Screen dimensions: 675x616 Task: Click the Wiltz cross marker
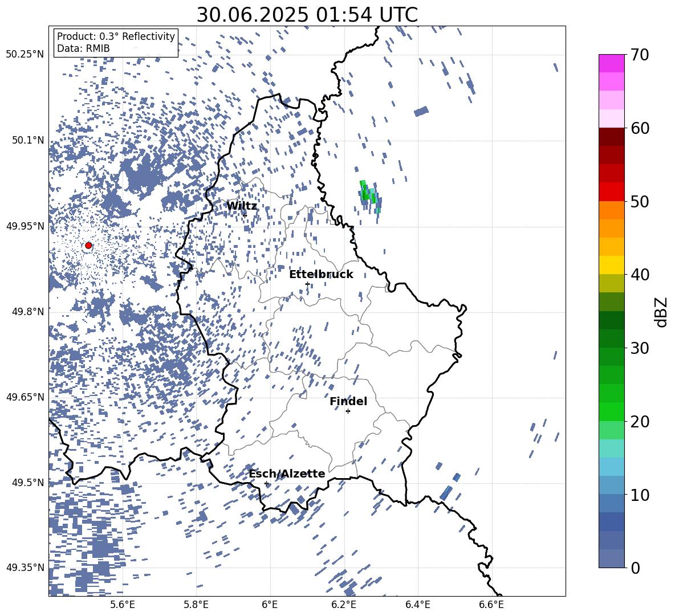click(x=245, y=215)
